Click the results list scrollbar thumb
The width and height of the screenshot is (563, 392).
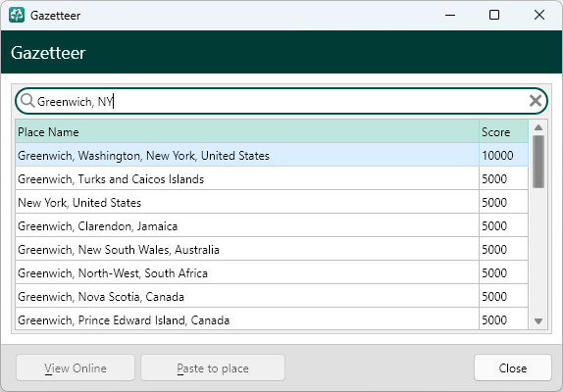click(538, 162)
